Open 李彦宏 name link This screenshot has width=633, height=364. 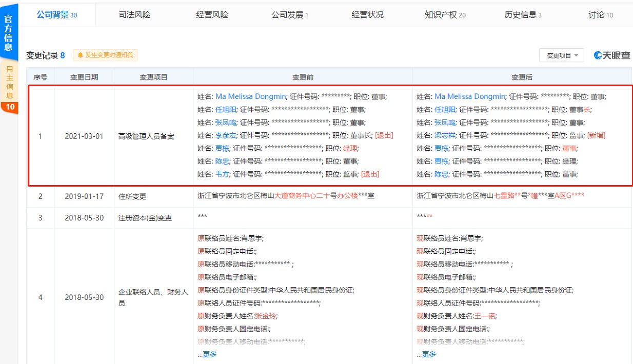226,135
